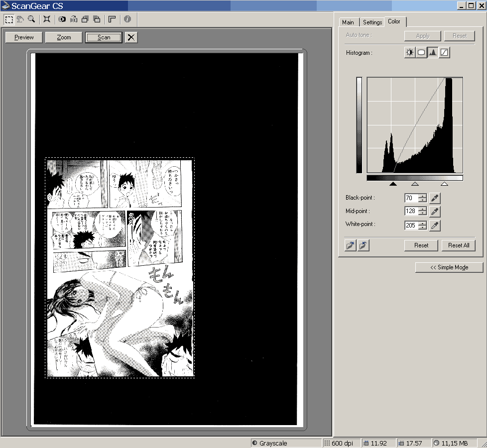Click Reset beside Reset All
Screen dimensions: 487x448
[x=421, y=245]
